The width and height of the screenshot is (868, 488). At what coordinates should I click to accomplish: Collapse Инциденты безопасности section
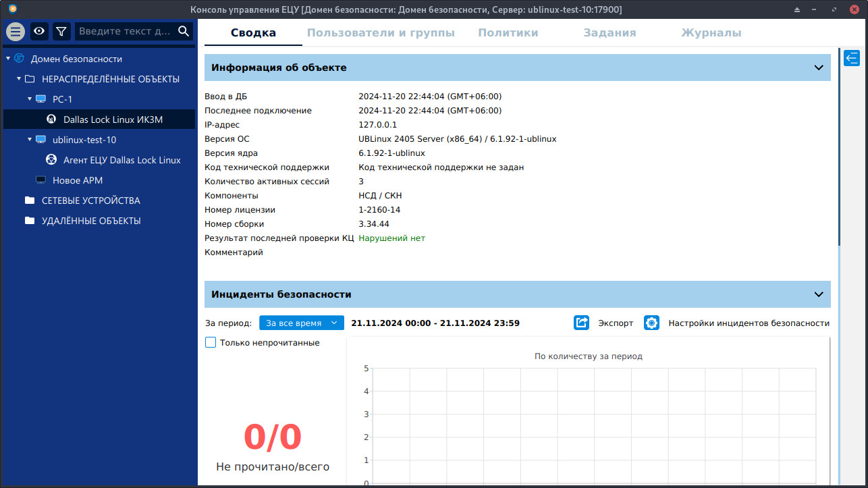(819, 294)
